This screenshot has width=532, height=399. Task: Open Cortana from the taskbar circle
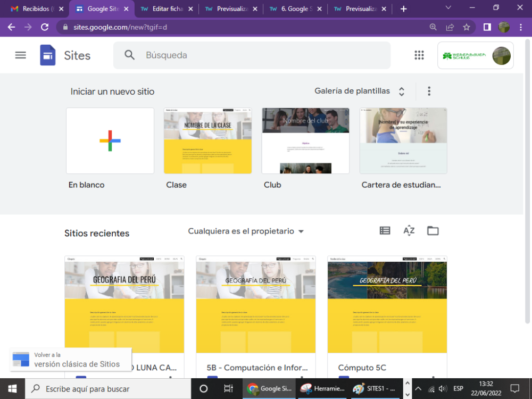click(204, 389)
